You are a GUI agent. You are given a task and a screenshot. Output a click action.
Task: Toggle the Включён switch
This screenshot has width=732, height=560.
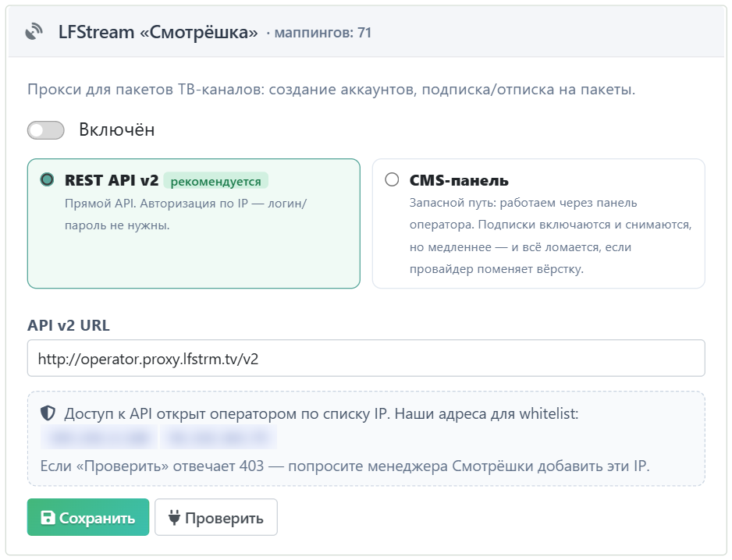point(46,129)
